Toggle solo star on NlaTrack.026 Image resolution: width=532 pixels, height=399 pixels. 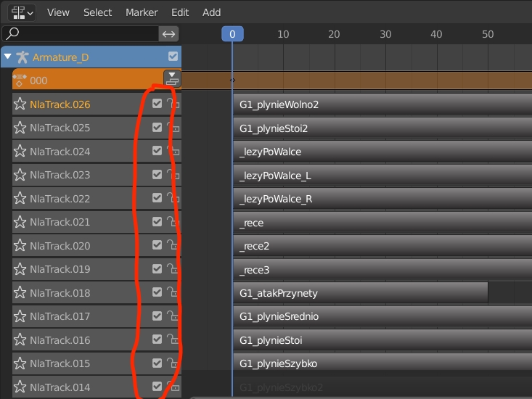click(20, 104)
